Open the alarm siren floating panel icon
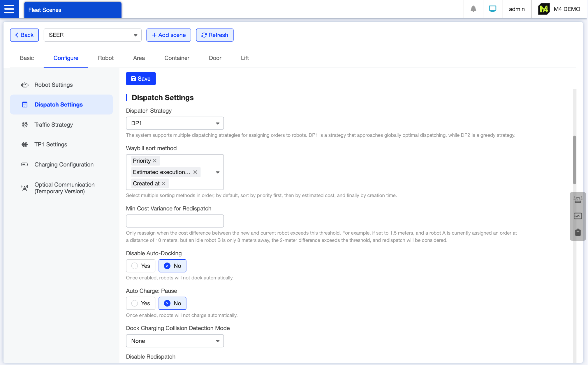 coord(578,200)
